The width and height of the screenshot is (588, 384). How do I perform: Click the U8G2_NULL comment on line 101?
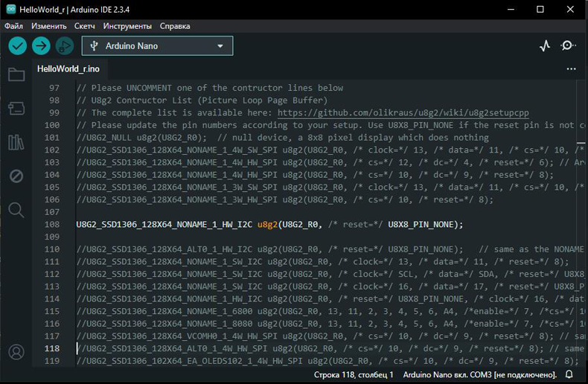coord(283,137)
